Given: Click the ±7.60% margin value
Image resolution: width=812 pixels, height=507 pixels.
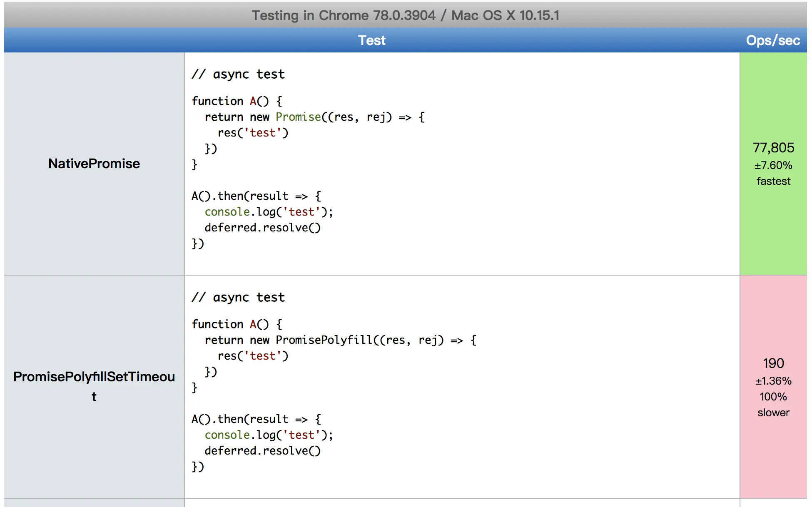Looking at the screenshot, I should pos(773,165).
